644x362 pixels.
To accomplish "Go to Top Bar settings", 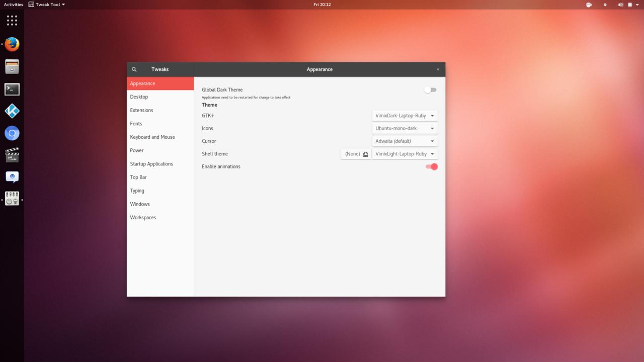I will [x=160, y=177].
